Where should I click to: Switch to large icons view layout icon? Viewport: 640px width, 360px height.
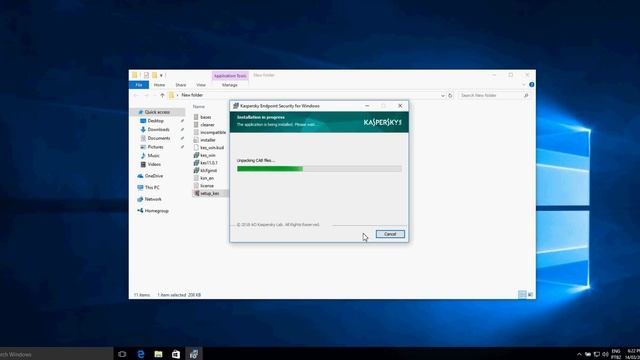(530, 294)
